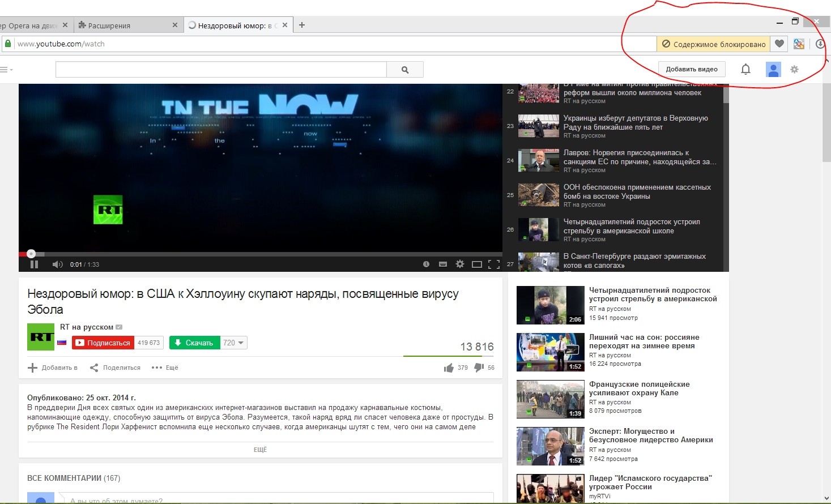
Task: Click the YouTube search magnifier button
Action: (405, 70)
